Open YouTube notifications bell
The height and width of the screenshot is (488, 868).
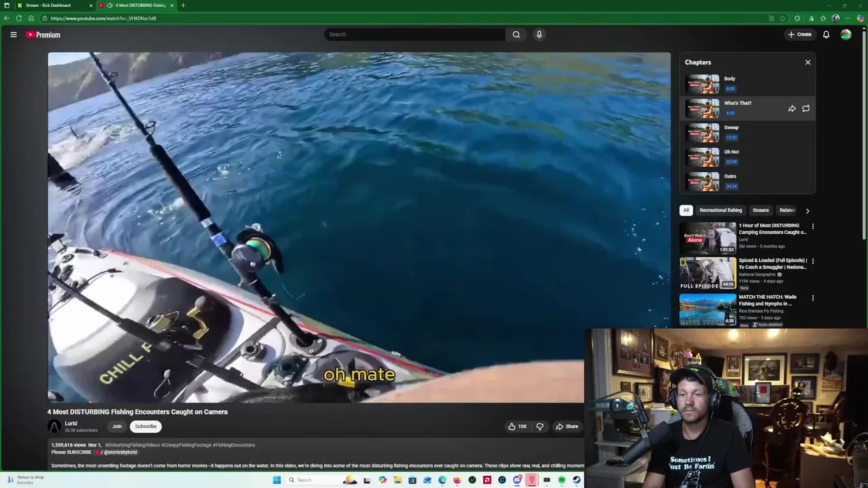coord(826,35)
